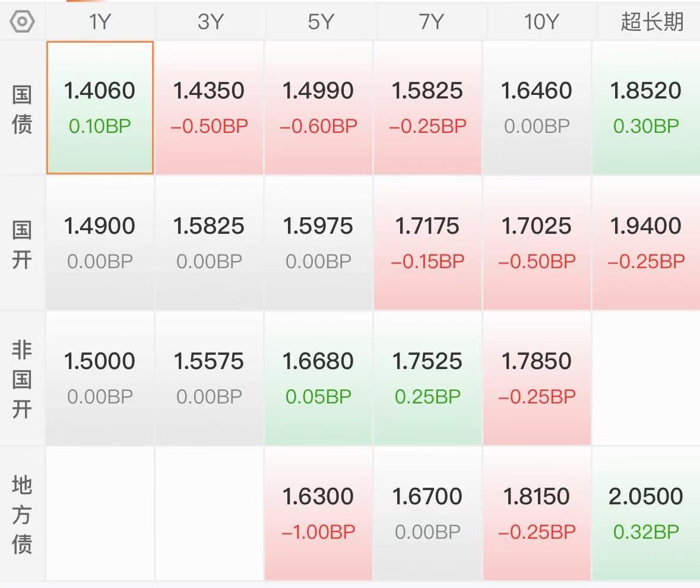
Task: Select the 1.6460 国债 10Y cell
Action: [537, 107]
